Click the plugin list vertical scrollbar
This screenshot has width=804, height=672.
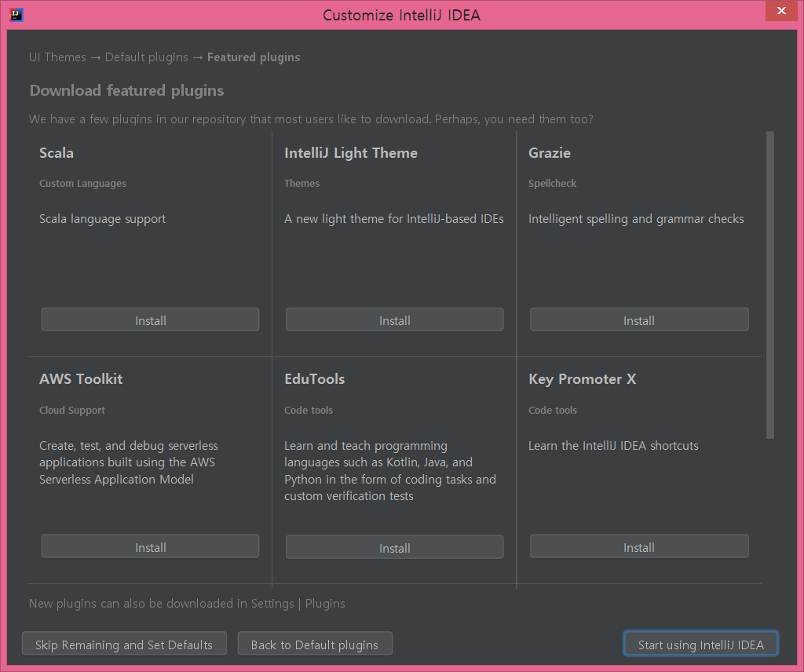click(769, 284)
